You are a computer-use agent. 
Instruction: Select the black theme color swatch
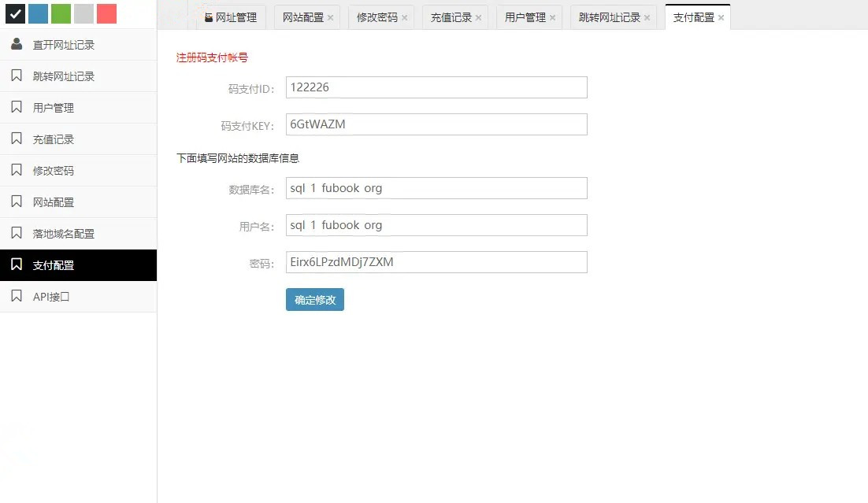[15, 13]
